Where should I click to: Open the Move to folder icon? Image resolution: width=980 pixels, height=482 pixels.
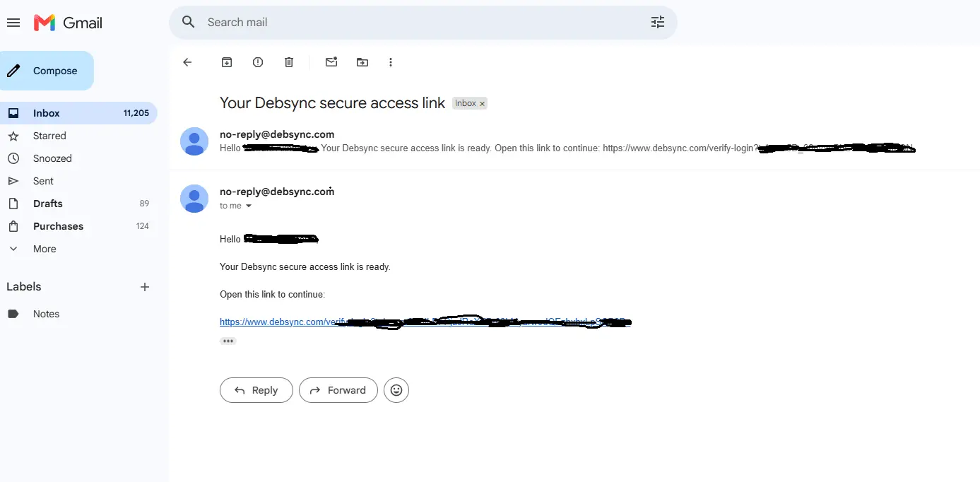(x=362, y=62)
